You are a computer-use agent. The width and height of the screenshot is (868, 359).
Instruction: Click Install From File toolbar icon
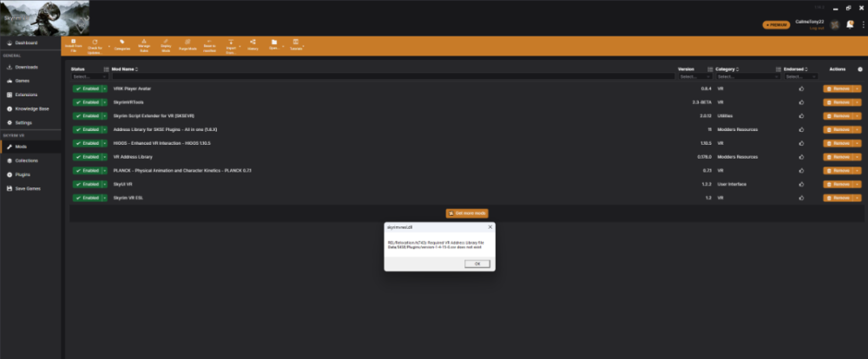click(73, 46)
